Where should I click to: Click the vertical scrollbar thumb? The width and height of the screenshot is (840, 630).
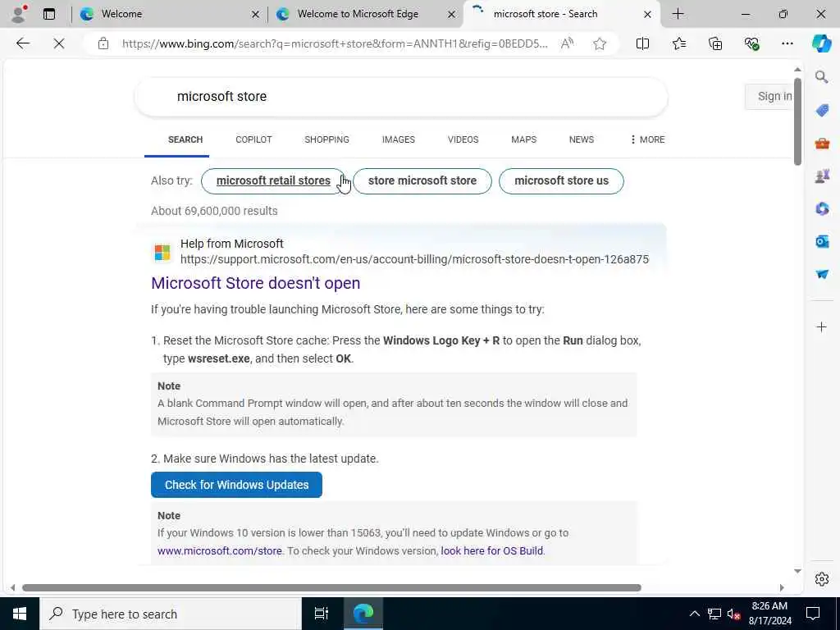(797, 121)
